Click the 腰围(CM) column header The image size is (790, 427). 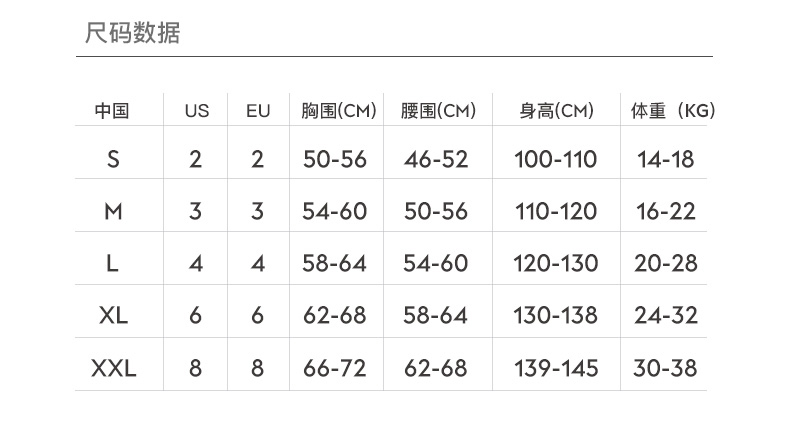(437, 111)
